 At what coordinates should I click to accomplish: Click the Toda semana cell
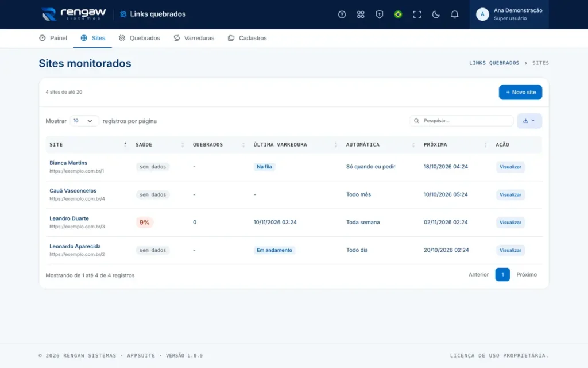363,223
